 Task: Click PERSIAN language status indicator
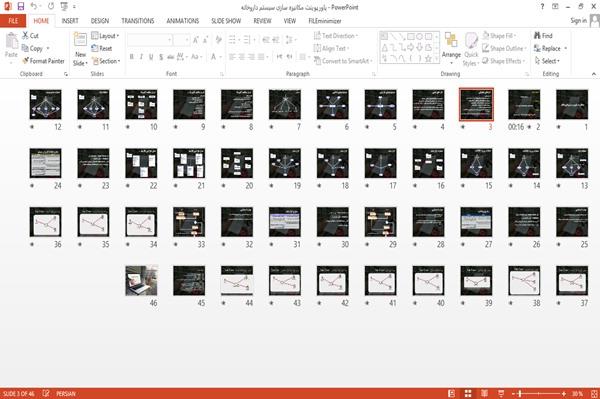[x=66, y=393]
